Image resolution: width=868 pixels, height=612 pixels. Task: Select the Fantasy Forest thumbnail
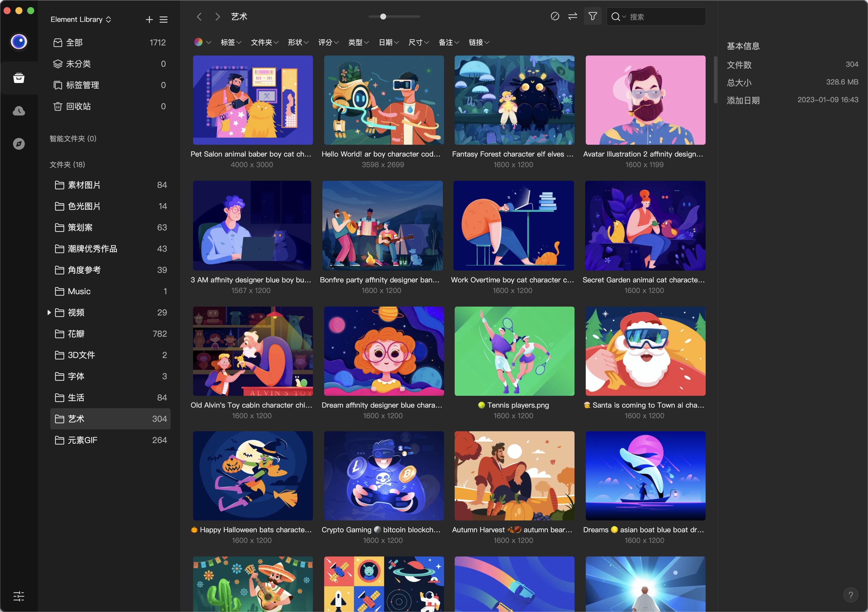coord(514,100)
